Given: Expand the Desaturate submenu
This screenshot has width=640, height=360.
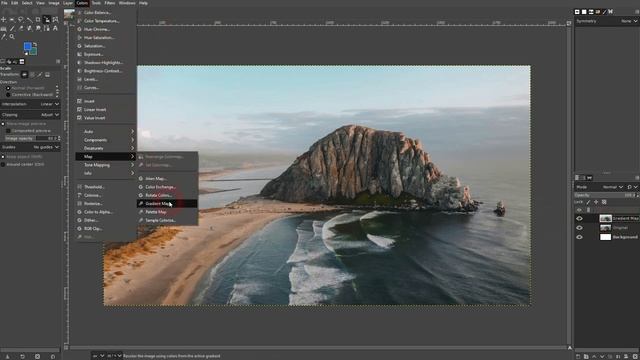Looking at the screenshot, I should (x=106, y=148).
